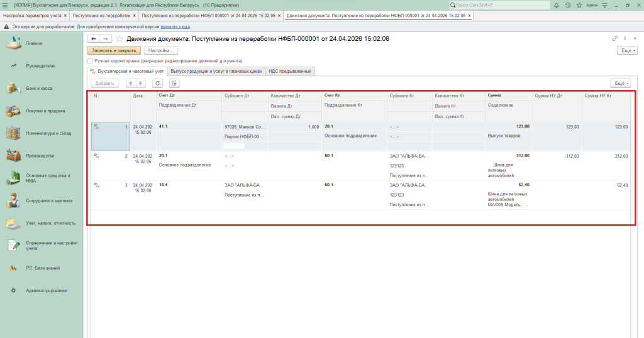Open the form options three-dot menu

625,39
